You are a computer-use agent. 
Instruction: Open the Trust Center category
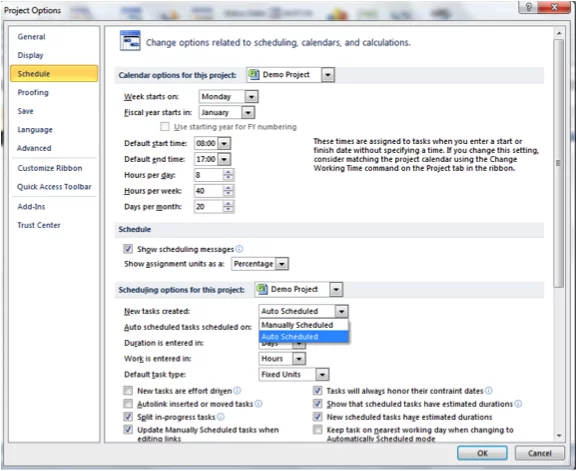tap(39, 225)
